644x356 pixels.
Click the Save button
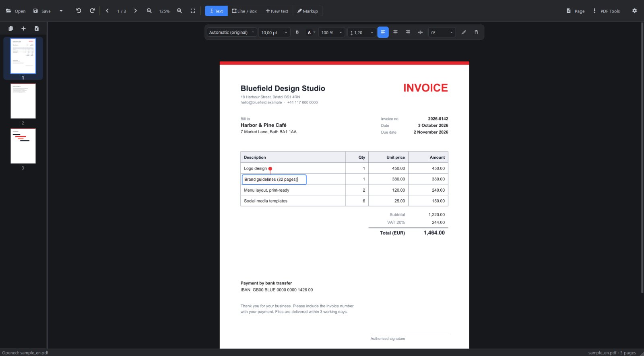click(42, 11)
